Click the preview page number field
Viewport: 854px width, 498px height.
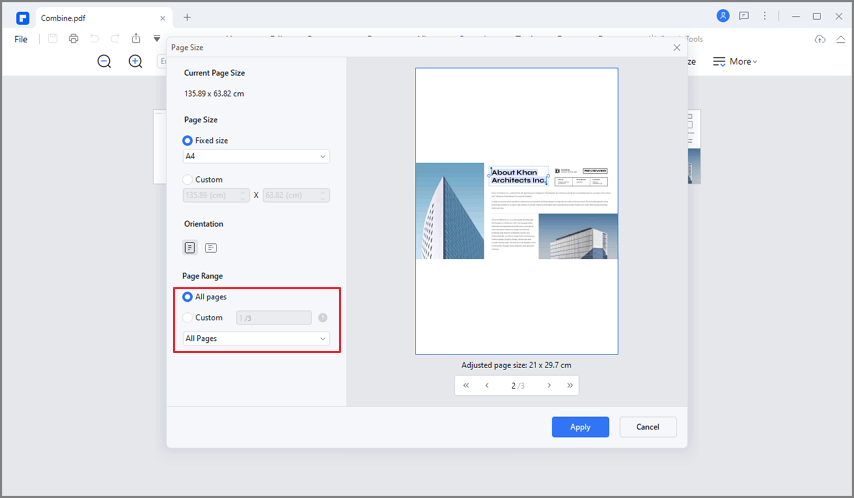coord(517,386)
